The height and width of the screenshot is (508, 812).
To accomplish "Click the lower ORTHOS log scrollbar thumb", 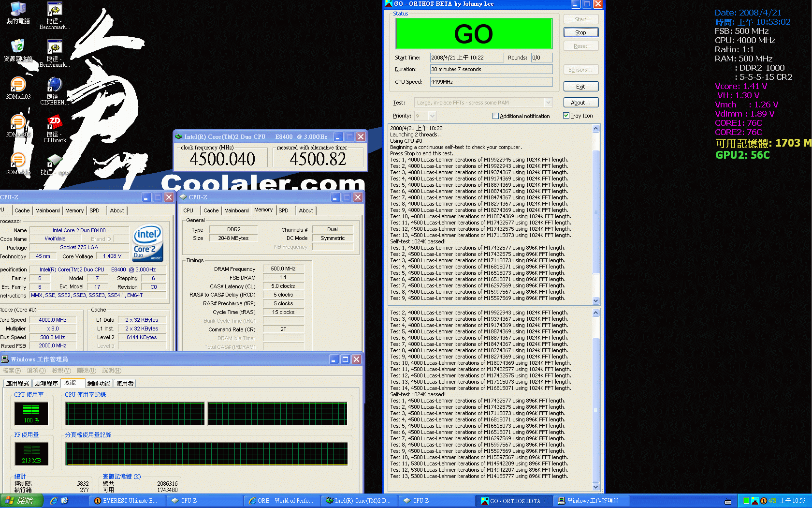I will coord(595,410).
